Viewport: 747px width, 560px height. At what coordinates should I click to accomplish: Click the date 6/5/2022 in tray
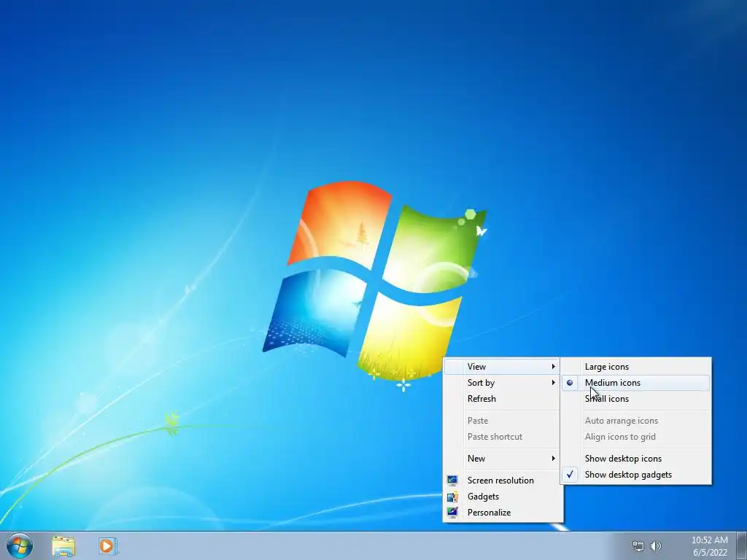710,553
